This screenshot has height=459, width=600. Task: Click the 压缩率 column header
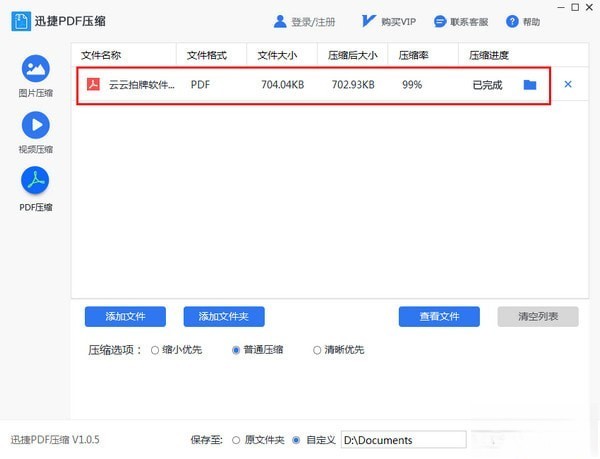[413, 55]
